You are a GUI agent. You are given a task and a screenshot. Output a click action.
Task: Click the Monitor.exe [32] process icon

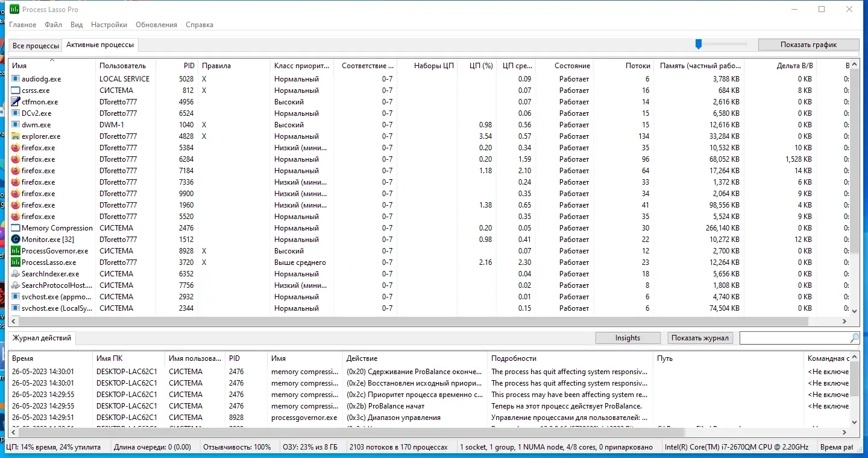click(16, 240)
